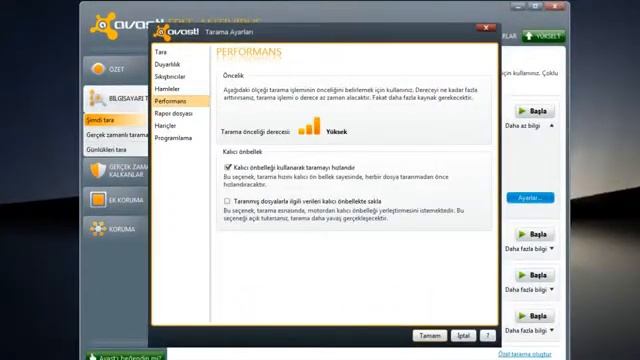Open the blue Ayarlar button
Screen dimensions: 640x360
(530, 198)
